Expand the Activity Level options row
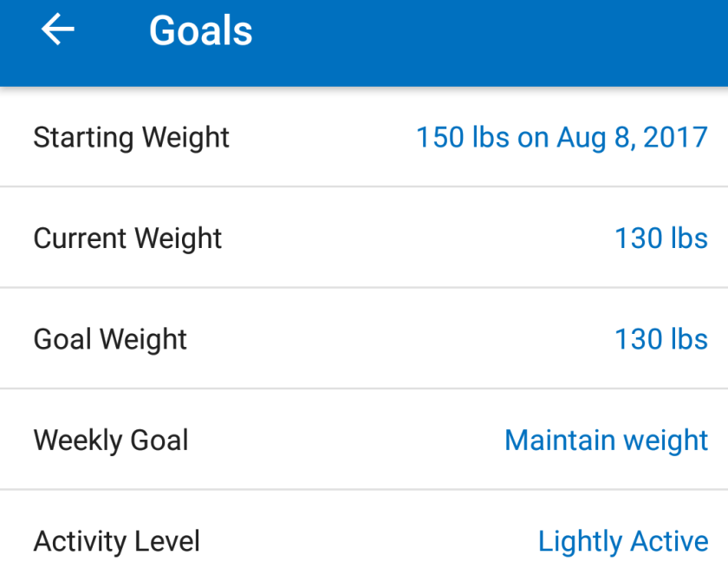The image size is (728, 575). [x=364, y=541]
